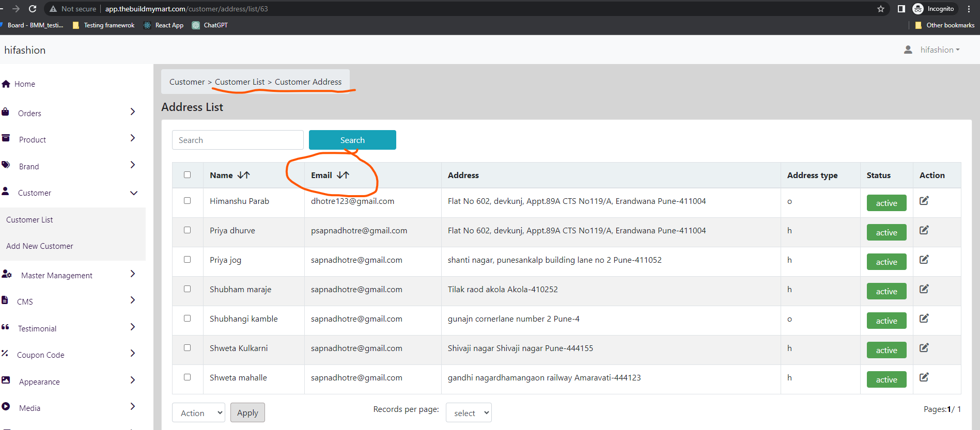Click the Brand tag icon
This screenshot has width=980, height=430.
6,165
